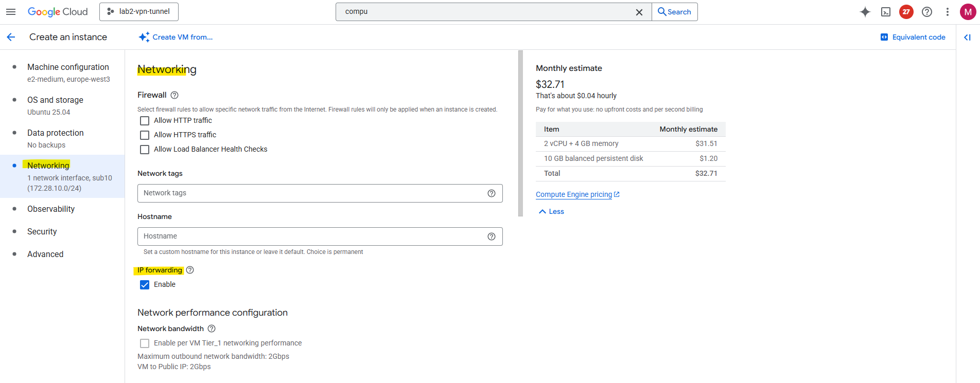Clear the search box with the X icon
The height and width of the screenshot is (383, 980).
(639, 12)
